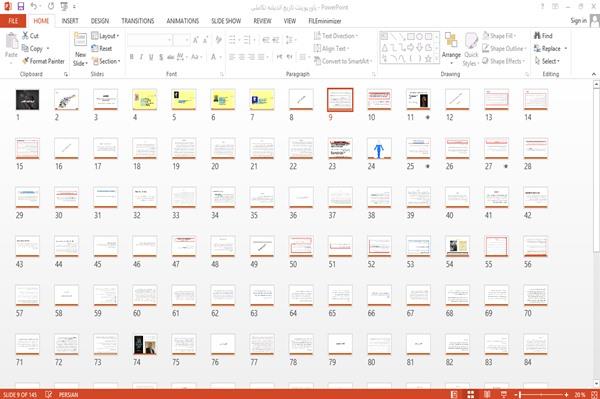Screen dimensions: 600x399
Task: Switch to the SLIDE SHOW tab
Action: point(226,21)
